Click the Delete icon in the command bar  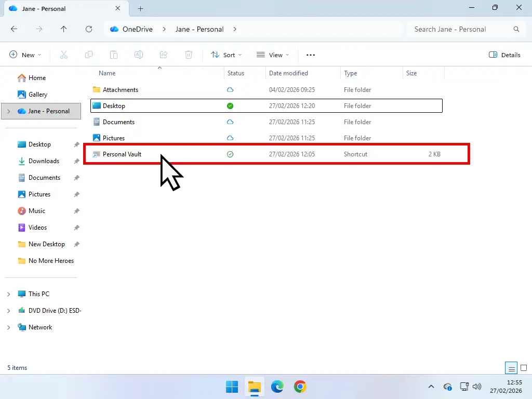[189, 55]
